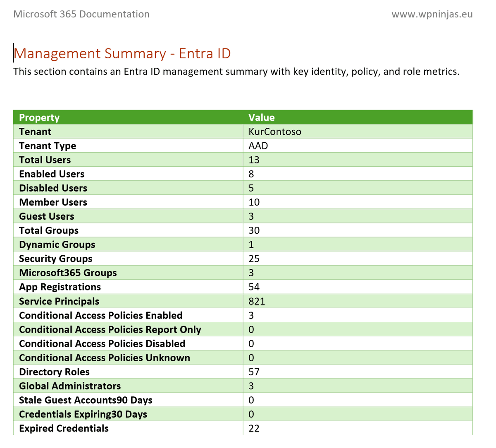The image size is (496, 448).
Task: Click the 'Tenant Type' label
Action: (x=48, y=146)
